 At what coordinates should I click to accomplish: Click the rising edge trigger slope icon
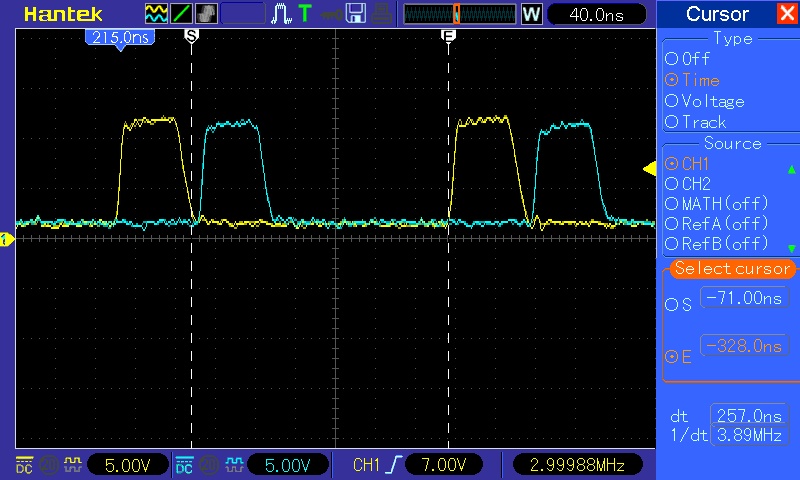pos(394,464)
